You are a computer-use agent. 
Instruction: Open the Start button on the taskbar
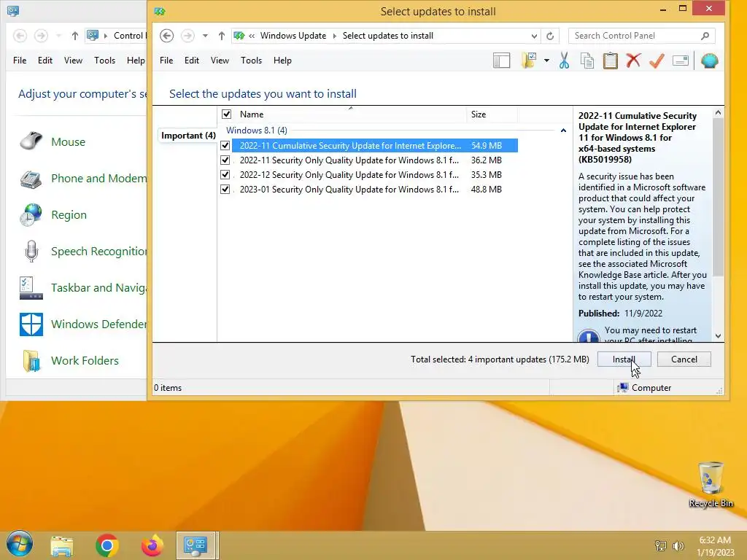click(20, 543)
